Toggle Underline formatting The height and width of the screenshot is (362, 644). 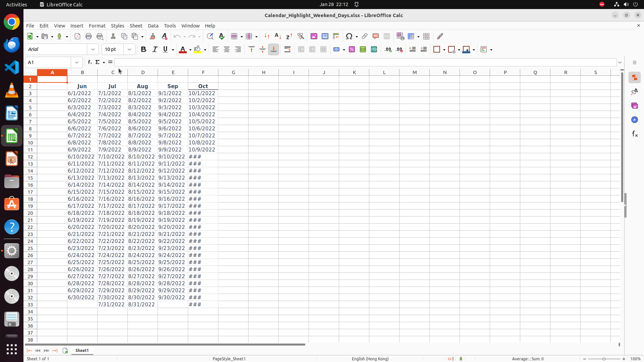coord(165,50)
